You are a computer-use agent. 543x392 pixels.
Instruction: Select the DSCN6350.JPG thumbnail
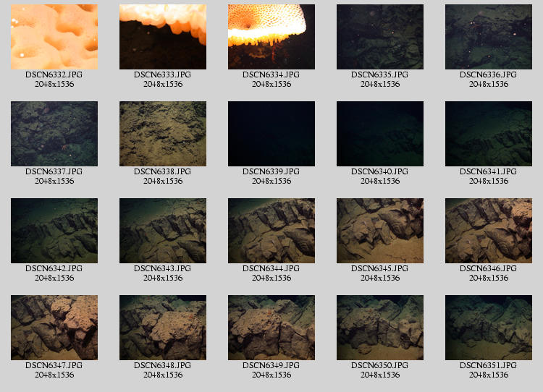[380, 328]
